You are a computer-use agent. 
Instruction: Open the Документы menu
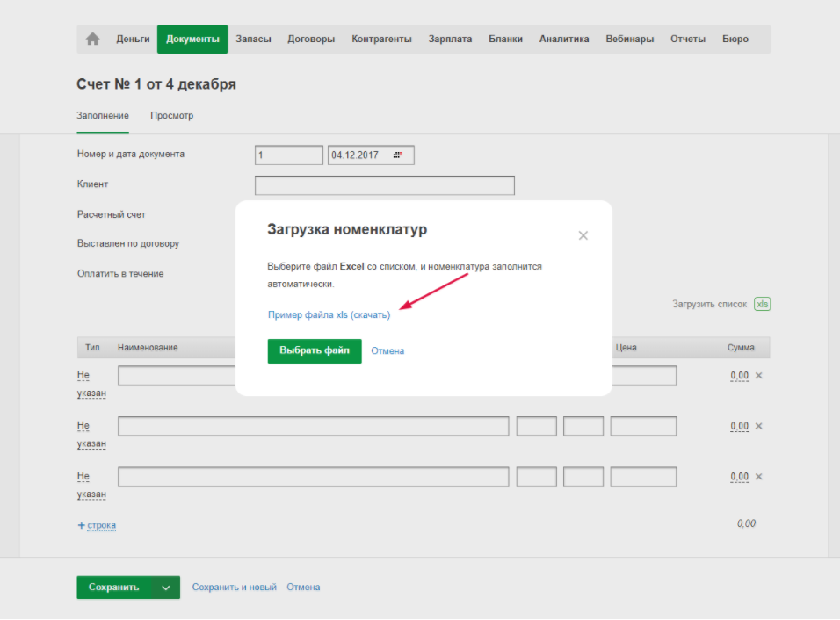tap(192, 40)
